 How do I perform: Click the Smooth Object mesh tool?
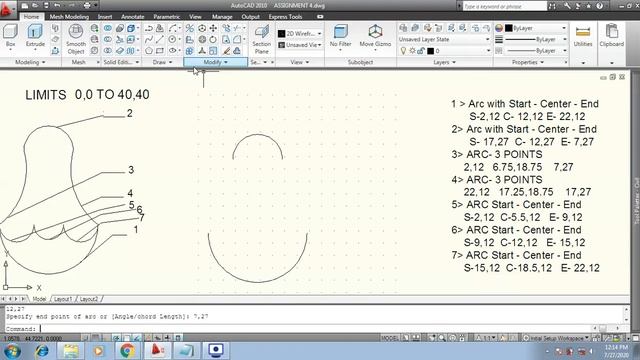pos(76,39)
